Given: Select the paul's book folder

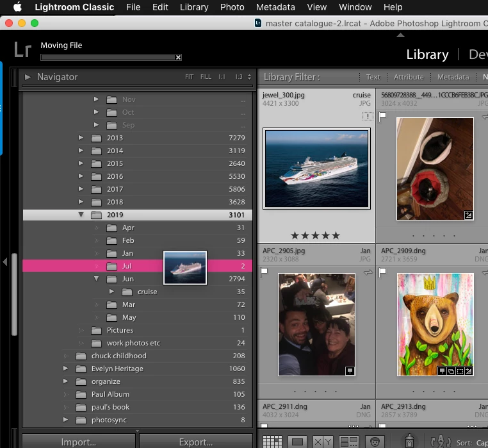Looking at the screenshot, I should pyautogui.click(x=137, y=407).
